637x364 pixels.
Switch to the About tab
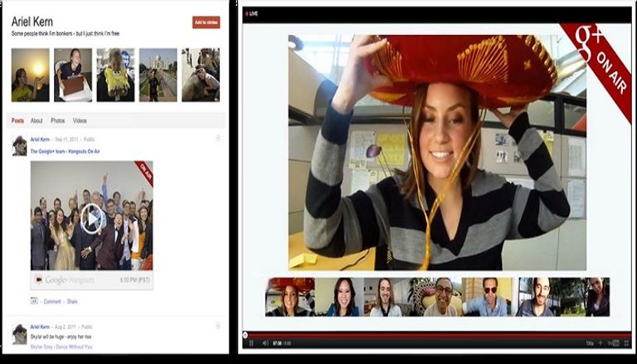36,121
